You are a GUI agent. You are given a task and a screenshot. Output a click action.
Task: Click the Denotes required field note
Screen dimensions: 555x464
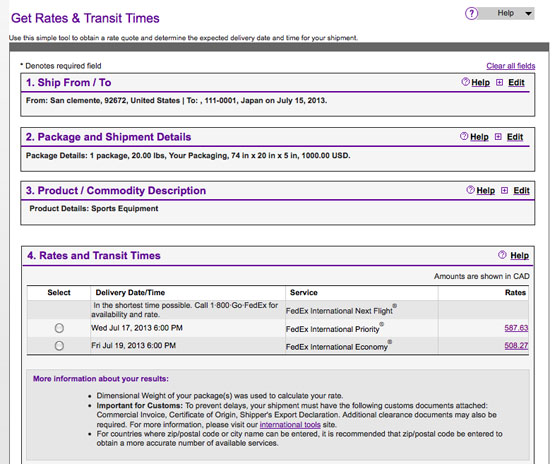61,66
